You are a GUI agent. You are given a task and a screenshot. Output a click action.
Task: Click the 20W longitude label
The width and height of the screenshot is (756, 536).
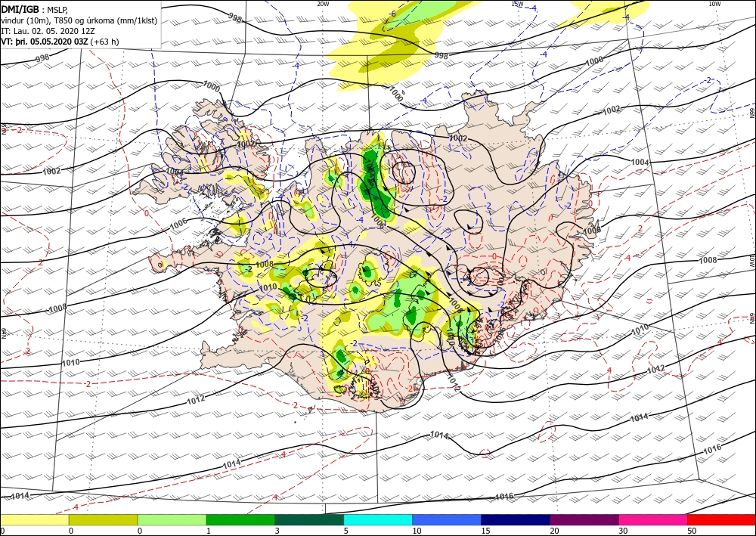click(323, 4)
